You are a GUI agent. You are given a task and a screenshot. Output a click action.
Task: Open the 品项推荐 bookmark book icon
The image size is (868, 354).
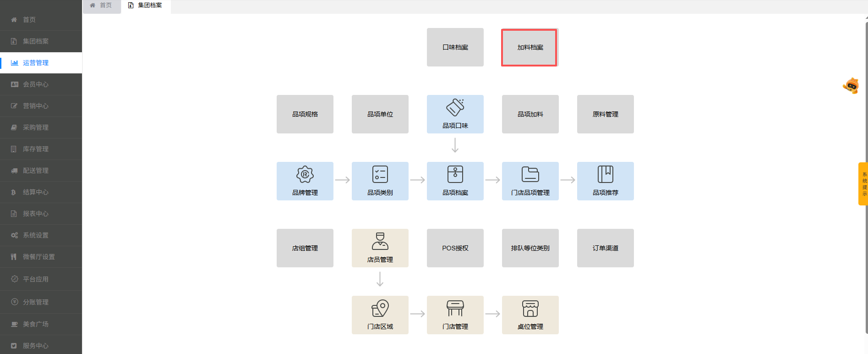[605, 175]
